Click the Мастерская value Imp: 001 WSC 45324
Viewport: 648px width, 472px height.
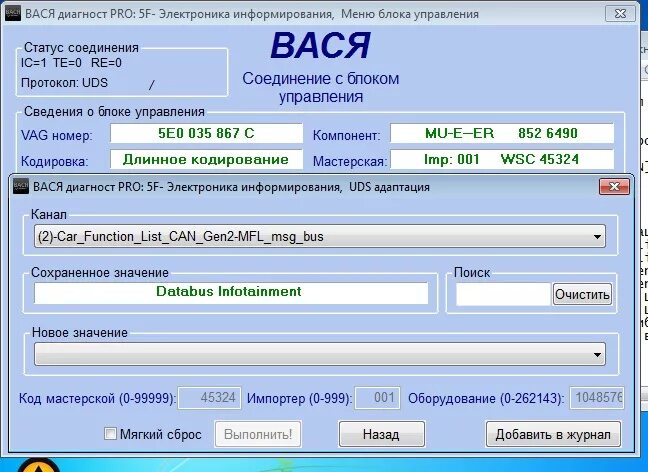[x=502, y=160]
